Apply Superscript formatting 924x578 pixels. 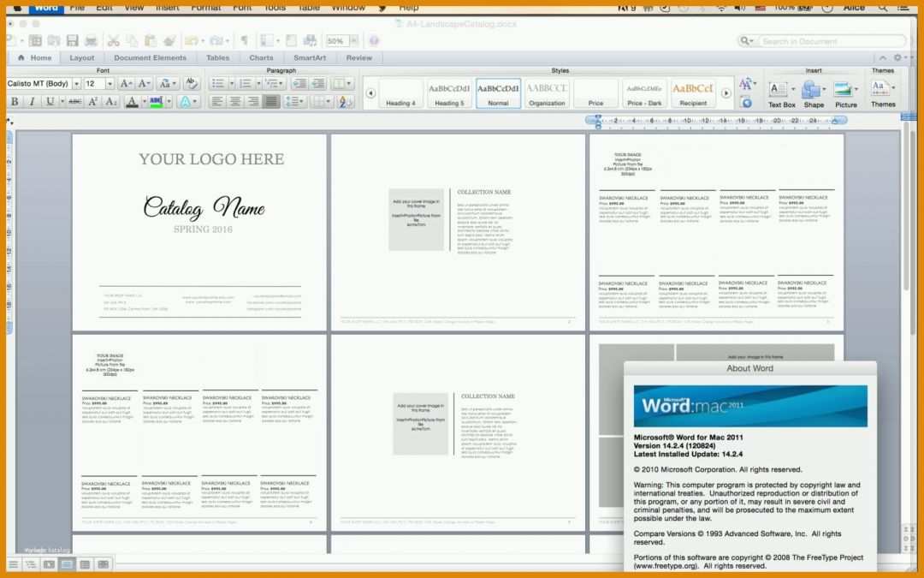(x=92, y=101)
